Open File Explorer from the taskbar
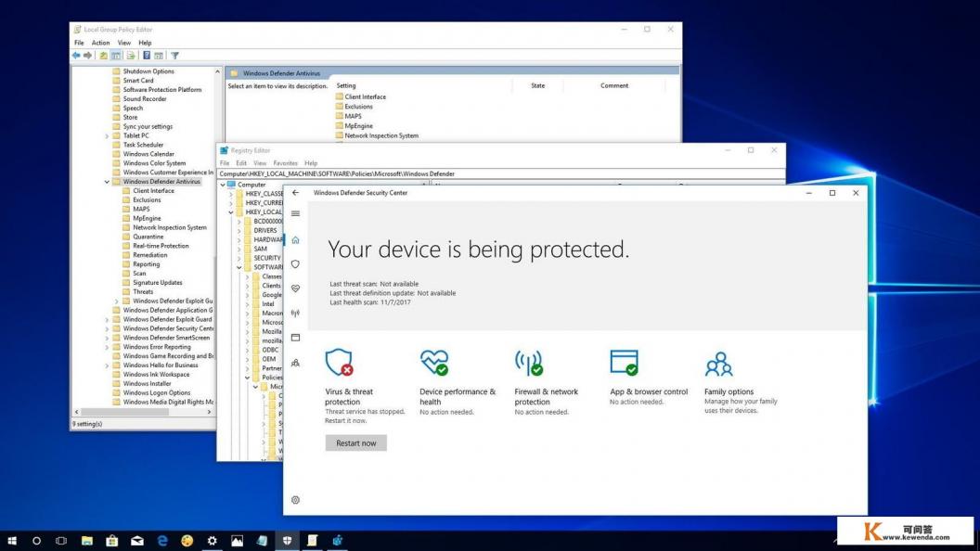 (87, 541)
